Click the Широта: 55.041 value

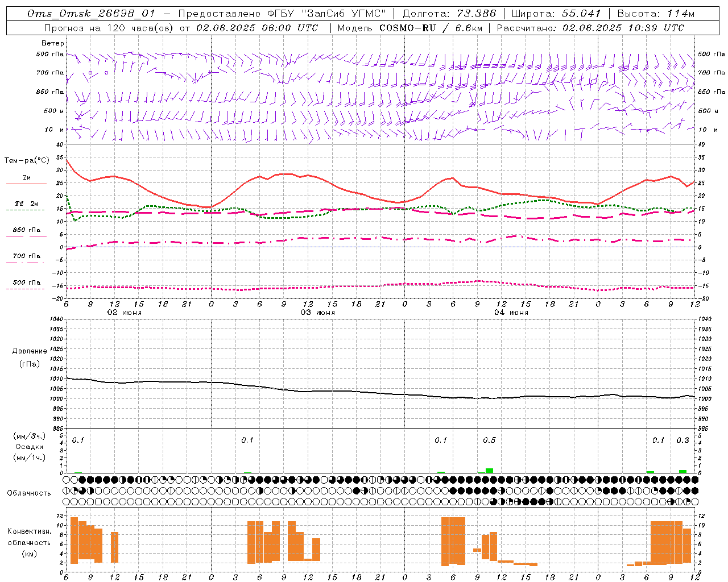click(556, 14)
